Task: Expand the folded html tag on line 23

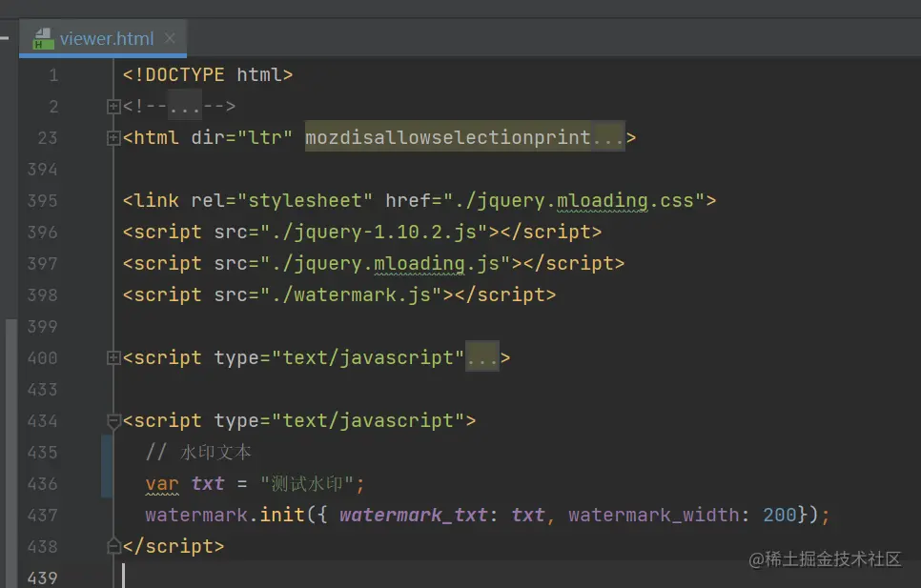Action: point(113,138)
